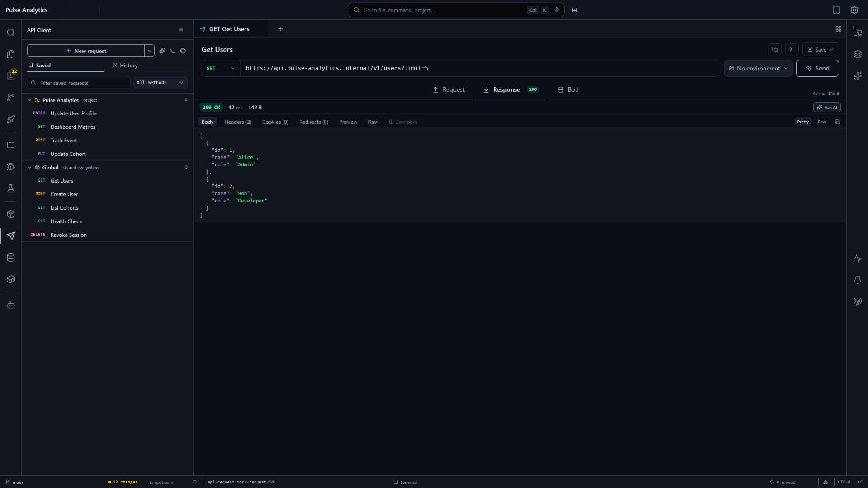Viewport: 868px width, 488px height.
Task: Open the New request dropdown arrow
Action: (x=150, y=51)
